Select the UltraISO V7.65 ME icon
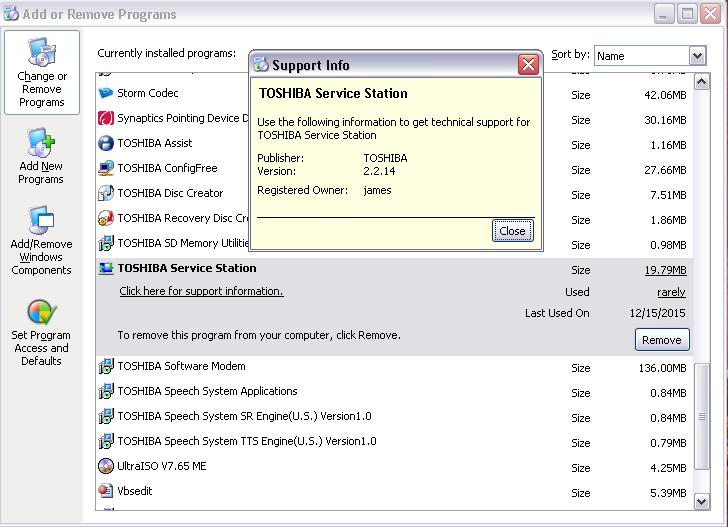 [106, 466]
